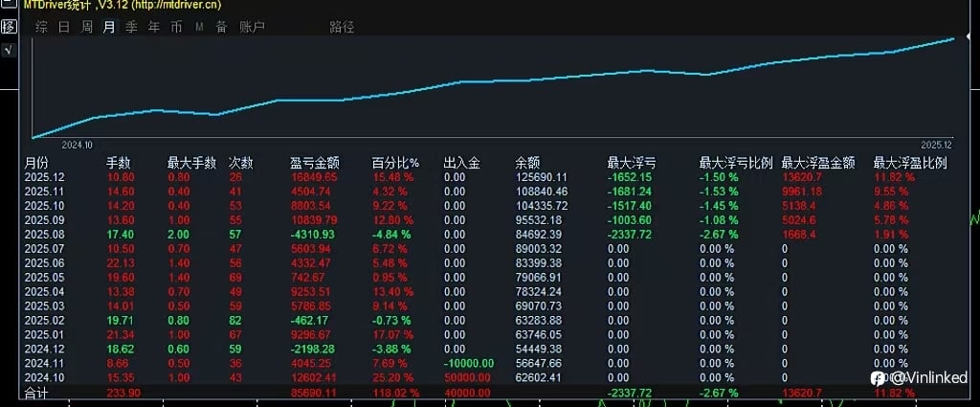The image size is (980, 407).
Task: Click the 移 move icon on left edge
Action: (9, 27)
